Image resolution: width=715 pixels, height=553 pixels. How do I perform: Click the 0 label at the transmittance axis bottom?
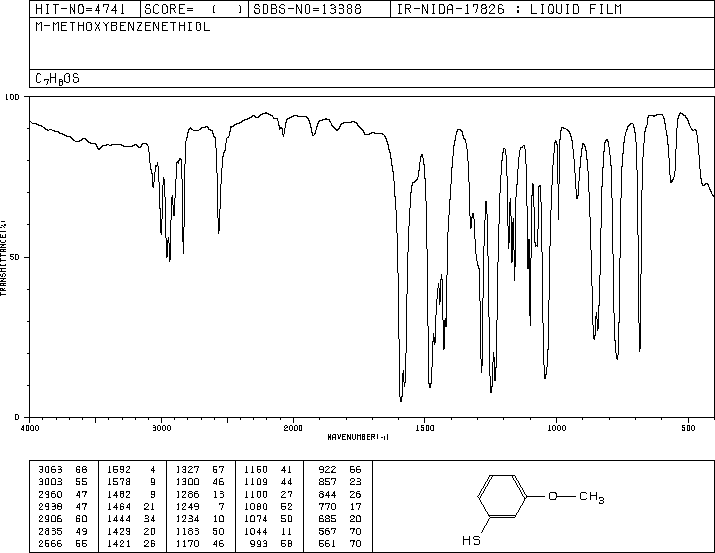click(x=17, y=417)
